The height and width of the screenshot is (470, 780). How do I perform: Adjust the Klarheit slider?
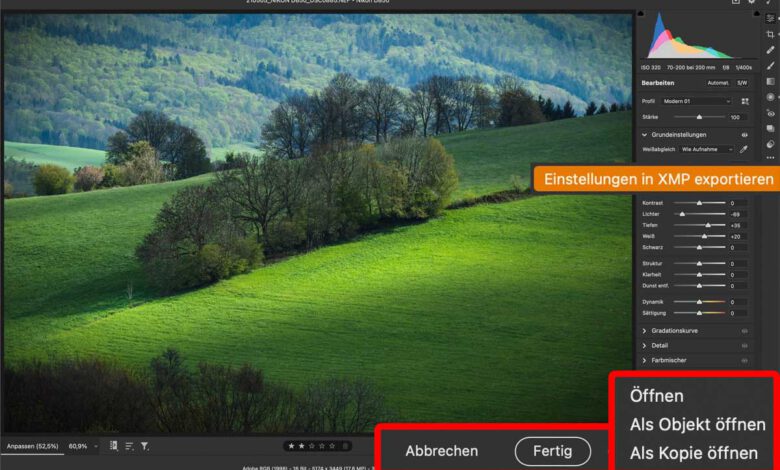tap(699, 275)
